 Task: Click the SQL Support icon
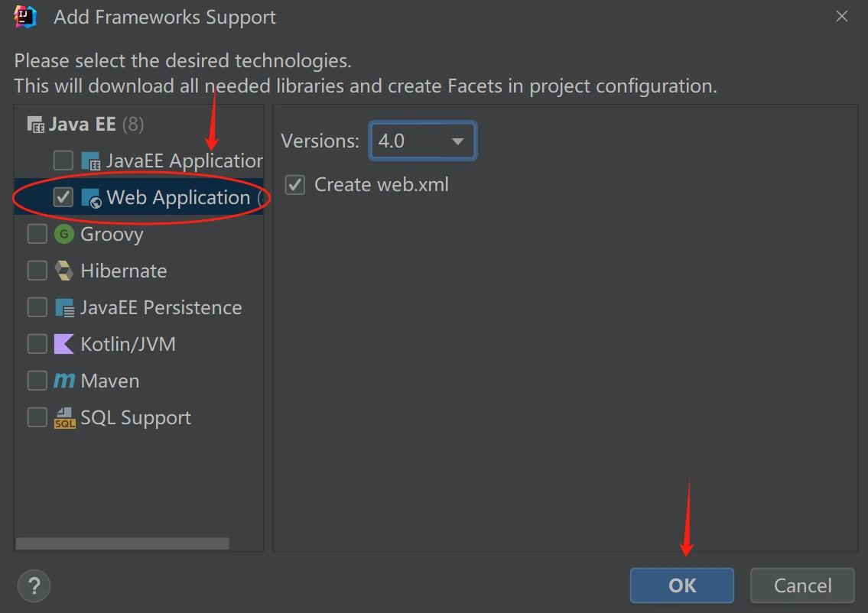64,417
